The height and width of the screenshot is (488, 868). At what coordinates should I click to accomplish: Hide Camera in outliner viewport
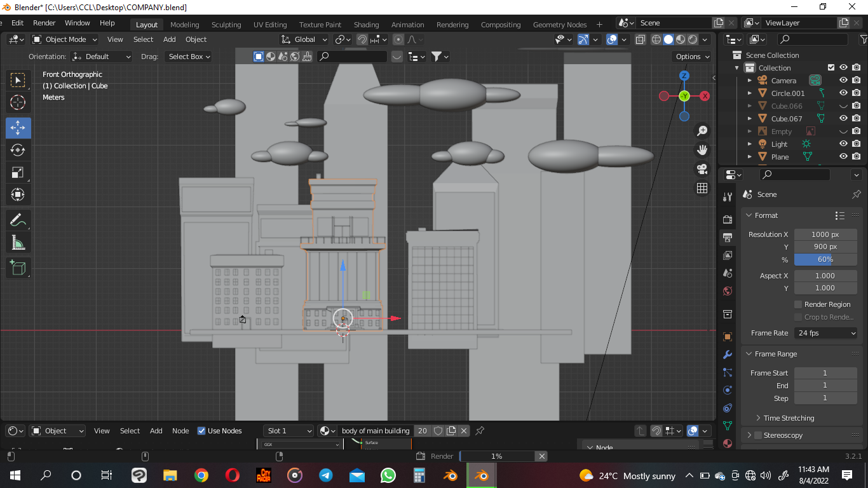tap(843, 81)
